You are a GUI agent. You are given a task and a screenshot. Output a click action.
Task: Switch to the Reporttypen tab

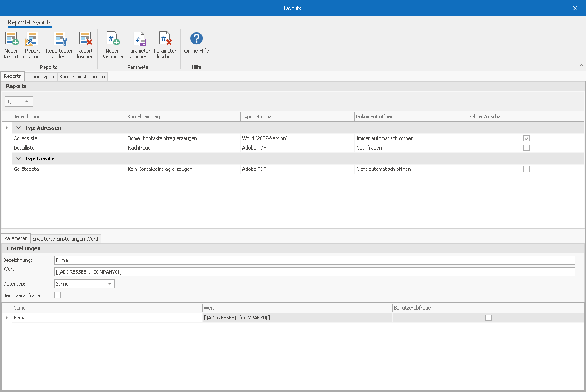[40, 77]
